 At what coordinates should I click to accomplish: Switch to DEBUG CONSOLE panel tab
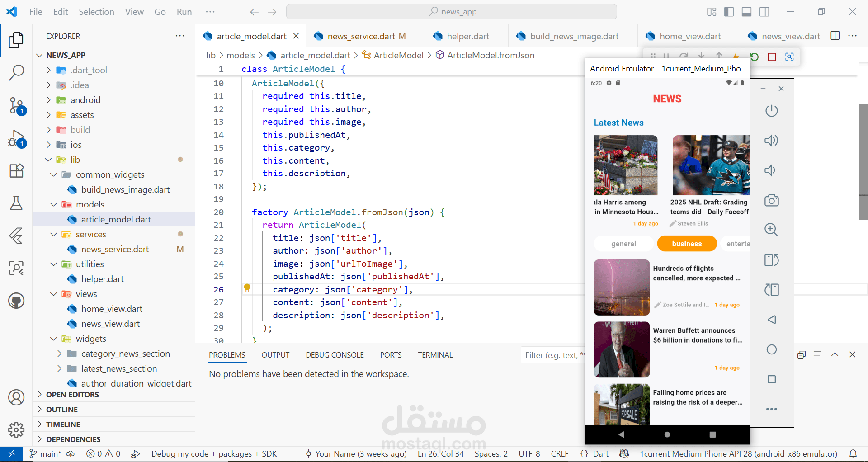tap(335, 355)
